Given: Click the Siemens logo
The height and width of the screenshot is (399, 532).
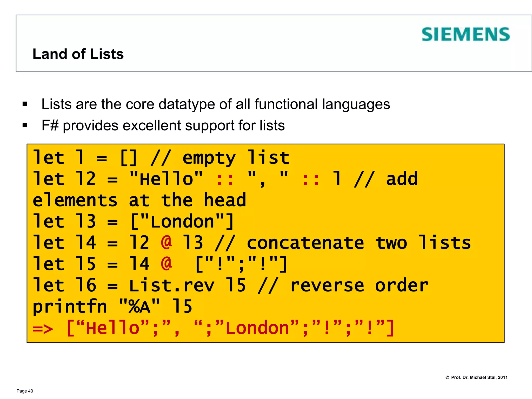Looking at the screenshot, I should (465, 35).
